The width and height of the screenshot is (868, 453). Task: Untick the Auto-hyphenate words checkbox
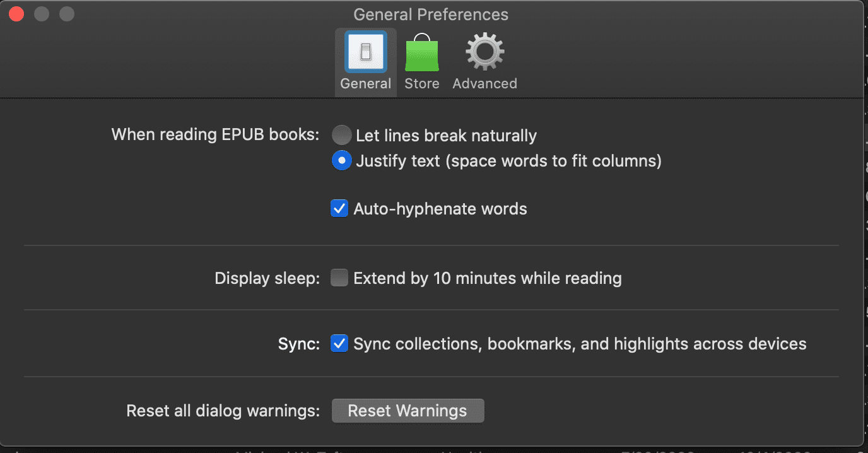pos(339,209)
